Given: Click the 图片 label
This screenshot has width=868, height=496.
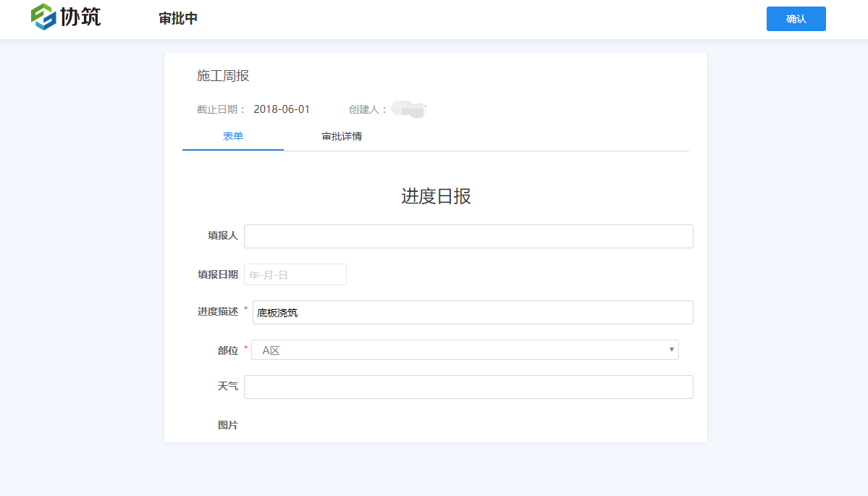Looking at the screenshot, I should coord(227,425).
